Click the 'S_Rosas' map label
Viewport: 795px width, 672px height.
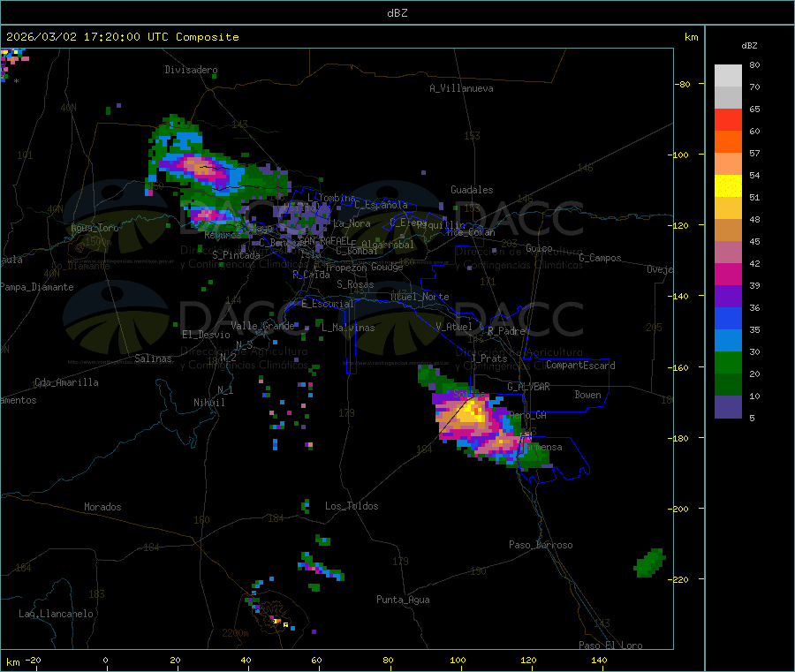pos(355,284)
